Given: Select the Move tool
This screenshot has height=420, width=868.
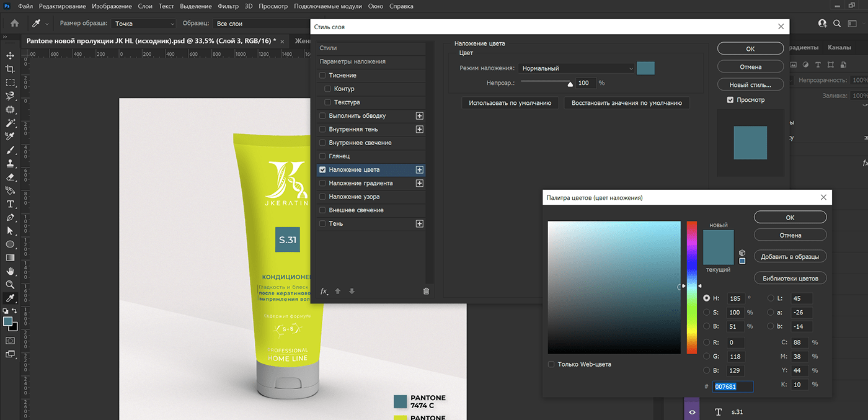Looking at the screenshot, I should point(11,56).
